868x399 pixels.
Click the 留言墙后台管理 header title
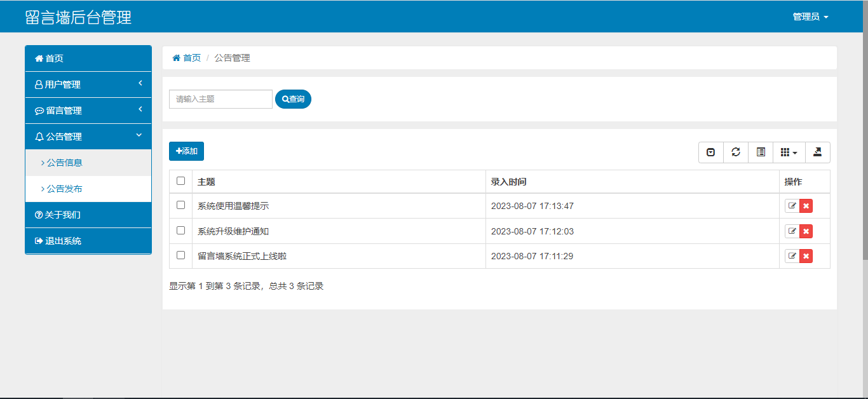78,17
